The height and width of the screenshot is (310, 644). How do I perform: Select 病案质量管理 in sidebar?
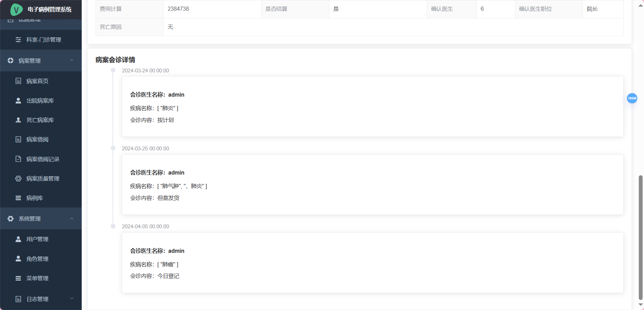point(41,179)
